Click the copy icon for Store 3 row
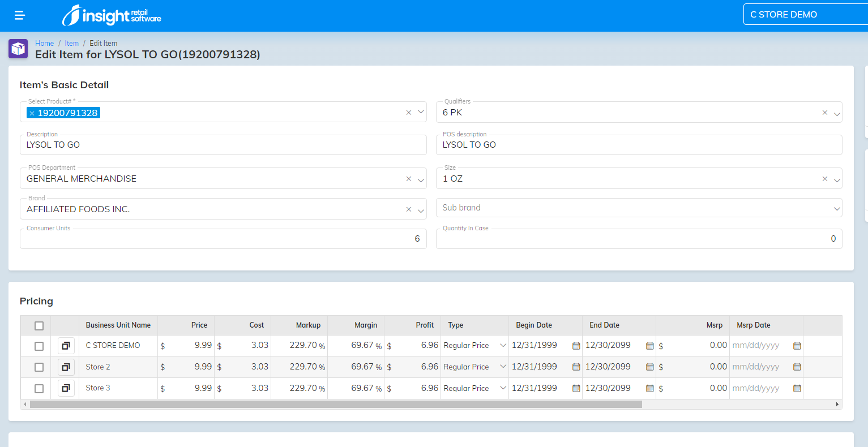 click(x=66, y=388)
